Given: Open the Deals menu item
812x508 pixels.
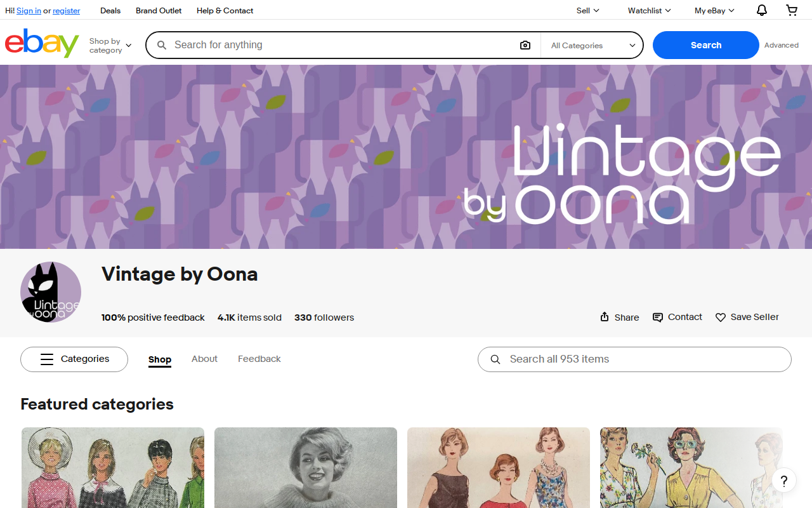Looking at the screenshot, I should (x=110, y=10).
